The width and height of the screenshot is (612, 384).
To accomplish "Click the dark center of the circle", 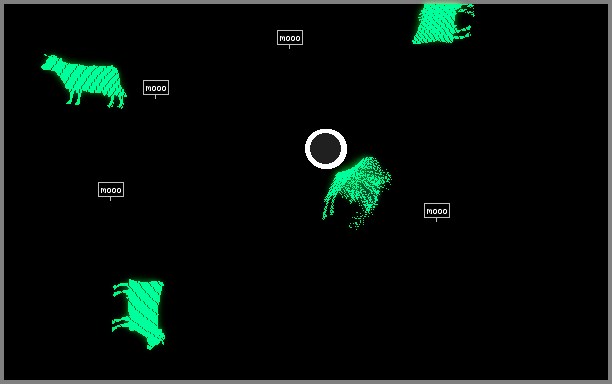I will click(x=326, y=149).
